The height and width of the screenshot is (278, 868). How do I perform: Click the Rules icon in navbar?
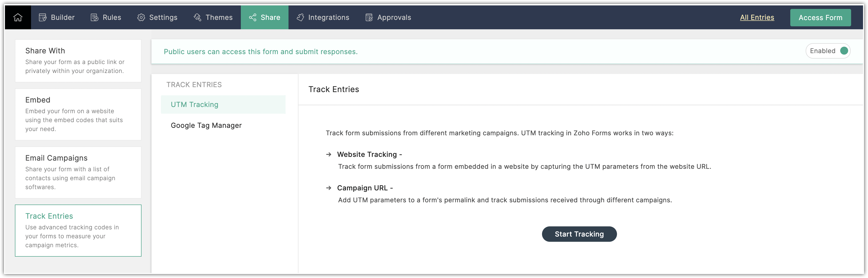point(95,18)
